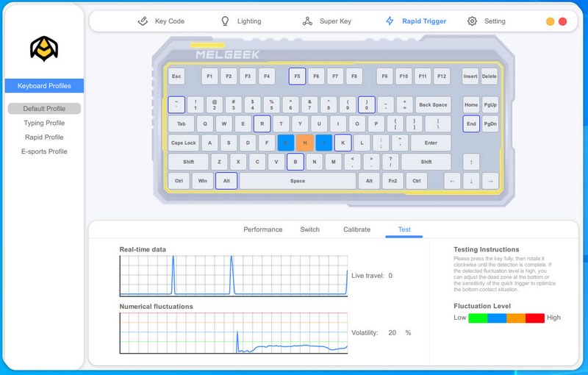The image size is (588, 375).
Task: Choose the Rapid Profile
Action: tap(44, 137)
